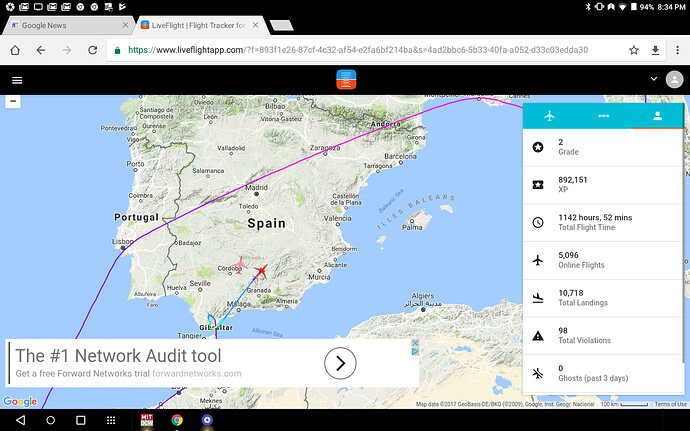Switch to the Google News tab
This screenshot has width=690, height=431.
[68, 26]
